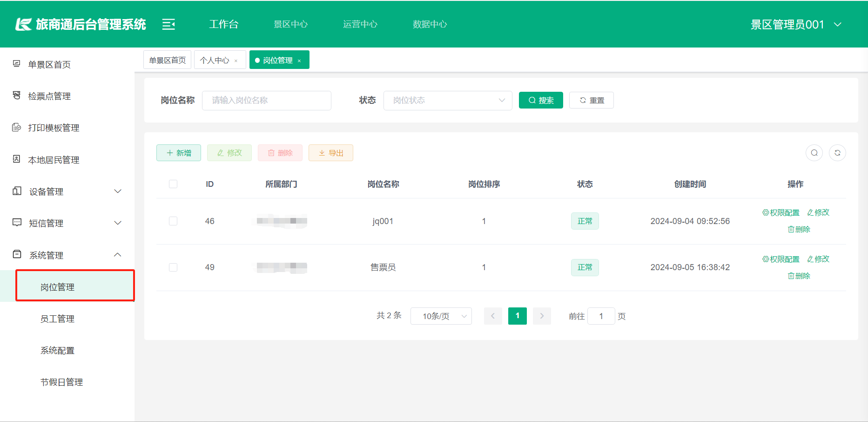Viewport: 868px width, 422px height.
Task: Click the round refresh table icon
Action: coord(837,153)
